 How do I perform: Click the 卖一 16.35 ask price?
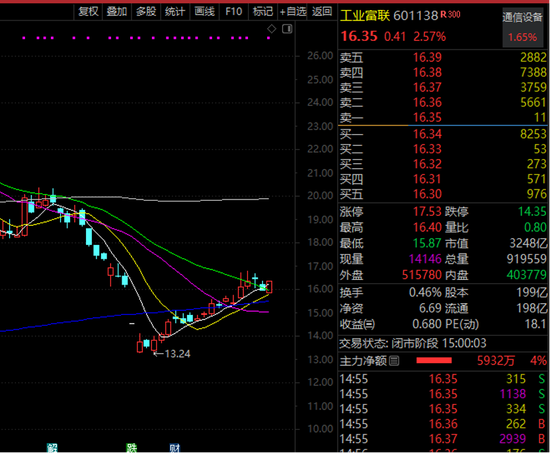(x=427, y=118)
